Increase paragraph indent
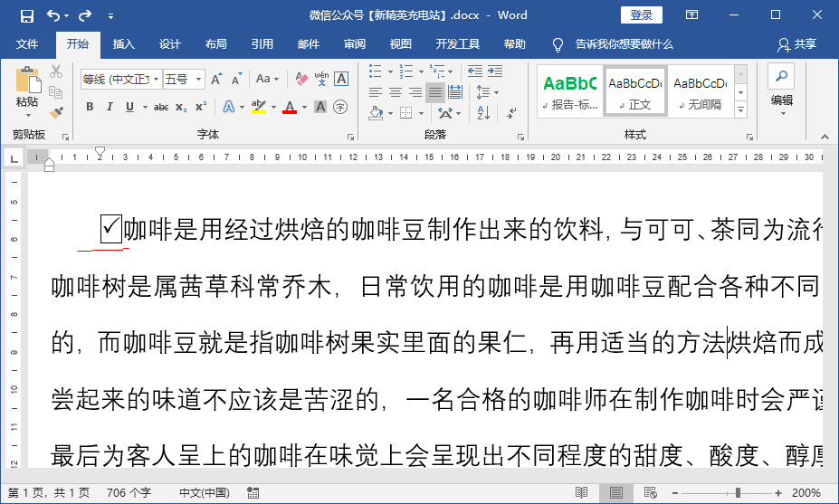This screenshot has height=504, width=839. point(495,71)
